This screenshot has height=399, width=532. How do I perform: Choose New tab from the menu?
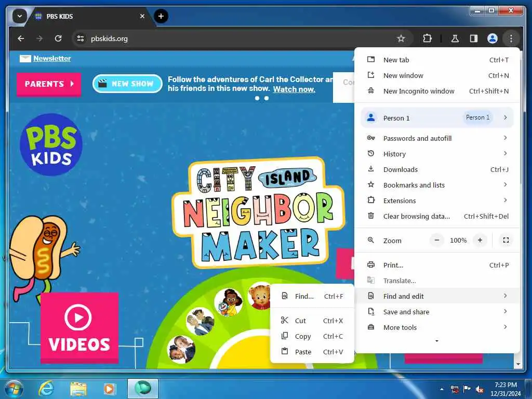coord(437,60)
